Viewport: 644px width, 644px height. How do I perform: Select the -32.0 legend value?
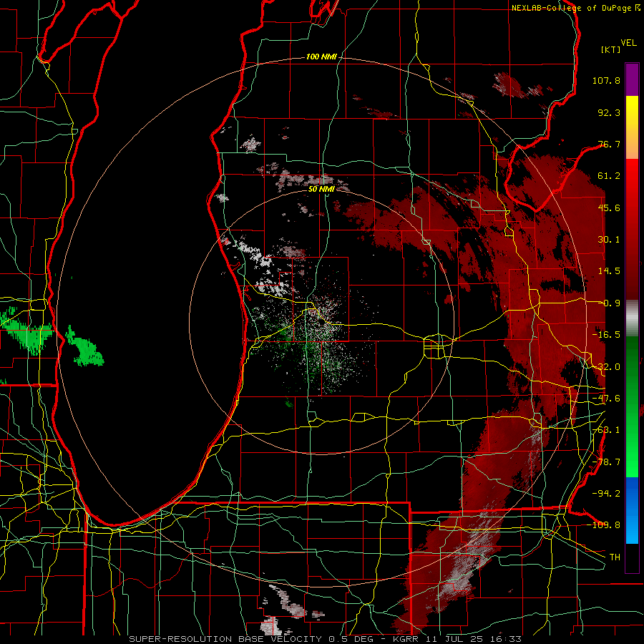click(x=606, y=367)
